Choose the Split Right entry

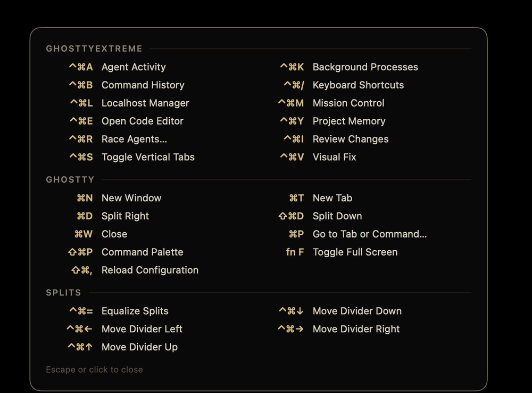click(x=113, y=216)
